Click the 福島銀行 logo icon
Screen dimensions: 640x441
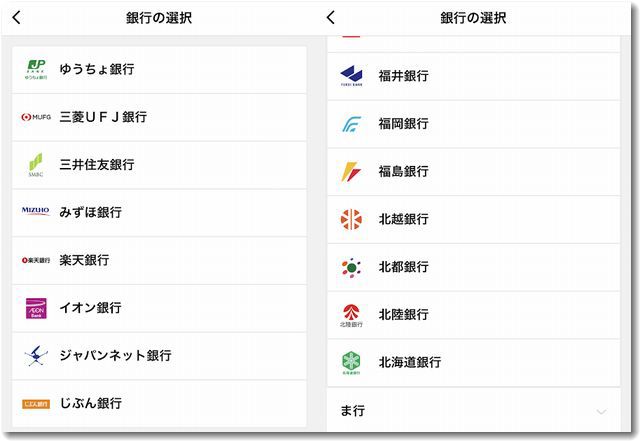351,171
